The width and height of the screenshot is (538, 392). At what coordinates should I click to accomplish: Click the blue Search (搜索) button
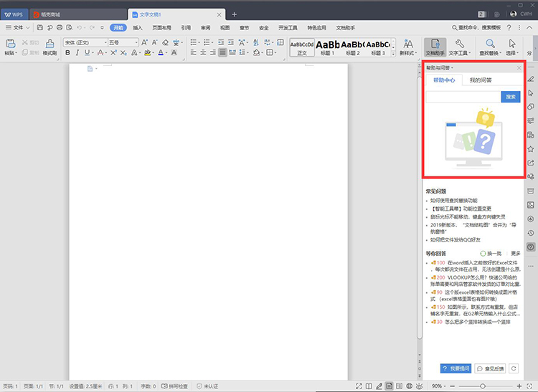click(x=511, y=97)
